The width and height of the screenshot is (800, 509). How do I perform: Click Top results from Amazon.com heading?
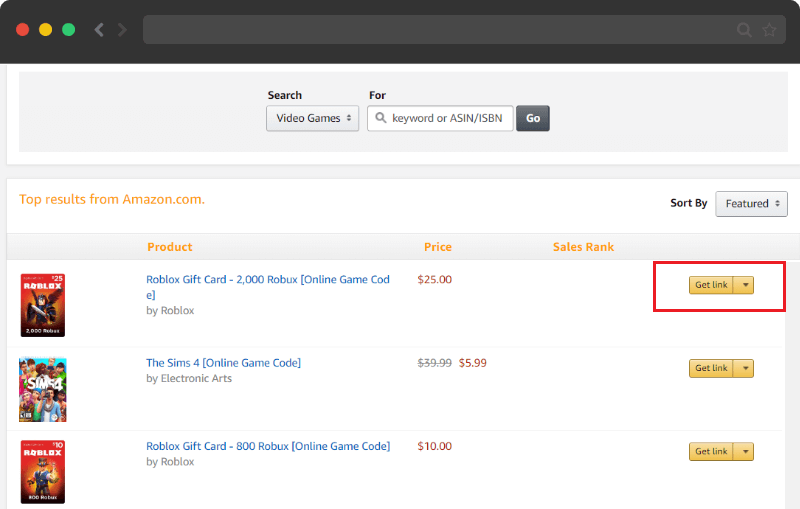(112, 199)
